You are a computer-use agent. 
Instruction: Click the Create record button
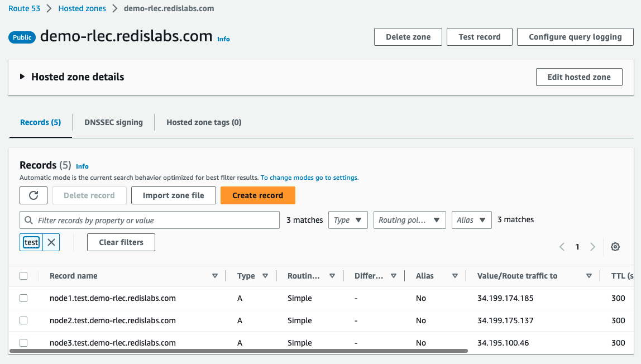(257, 195)
